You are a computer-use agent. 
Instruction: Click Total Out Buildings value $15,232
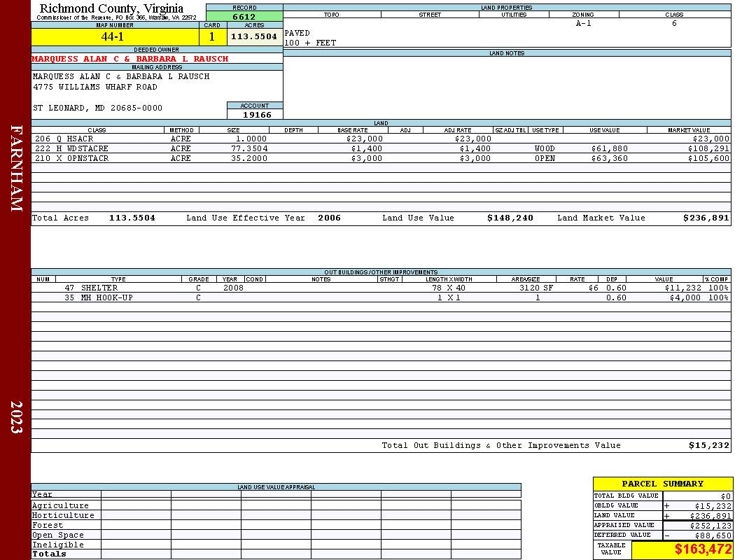708,445
